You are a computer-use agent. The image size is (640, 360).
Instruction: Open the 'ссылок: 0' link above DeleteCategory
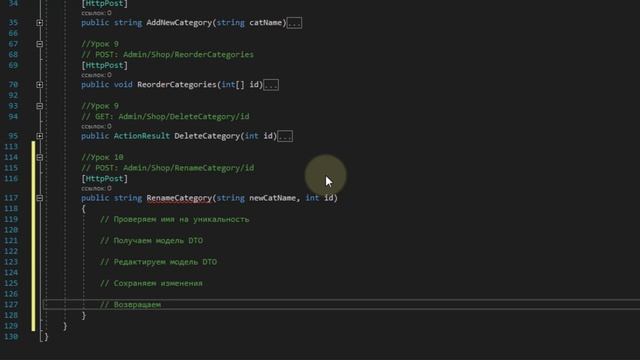[x=96, y=127]
